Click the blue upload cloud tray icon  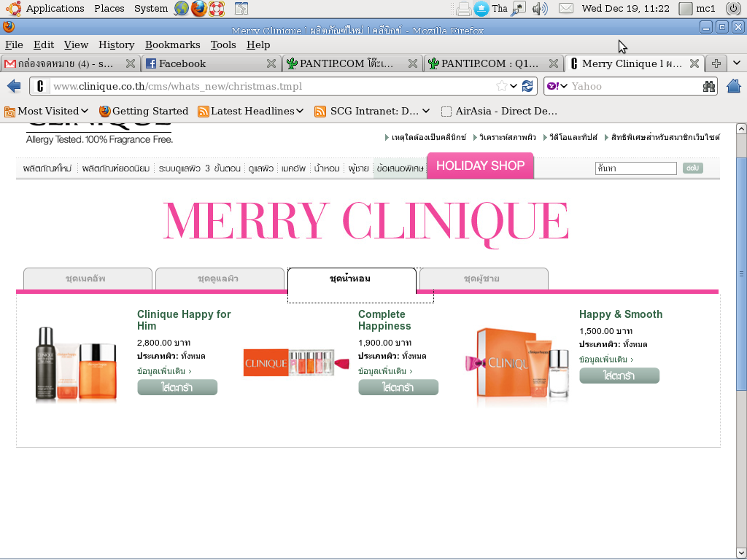[481, 9]
